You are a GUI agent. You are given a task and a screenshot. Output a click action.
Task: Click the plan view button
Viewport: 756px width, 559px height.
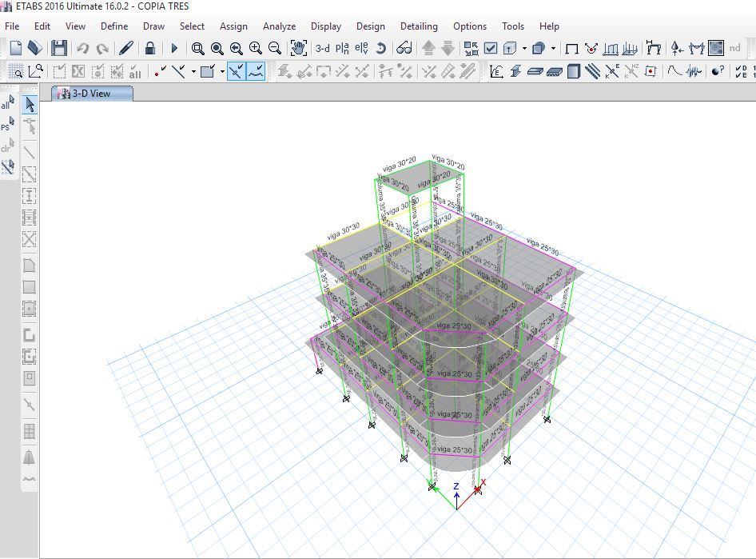click(x=342, y=49)
